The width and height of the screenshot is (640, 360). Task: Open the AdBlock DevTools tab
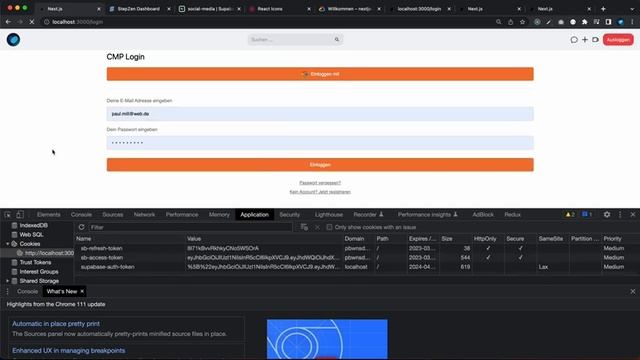[x=483, y=214]
